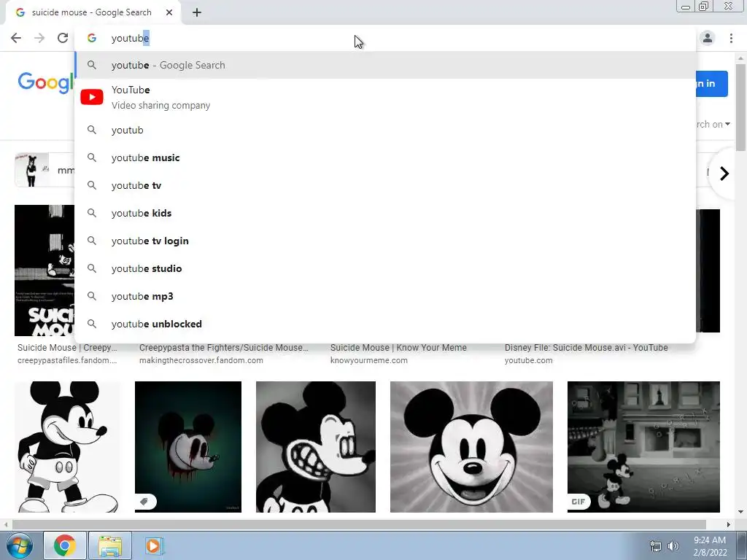747x560 pixels.
Task: Click the knowyourmeme.com source text
Action: 368,360
